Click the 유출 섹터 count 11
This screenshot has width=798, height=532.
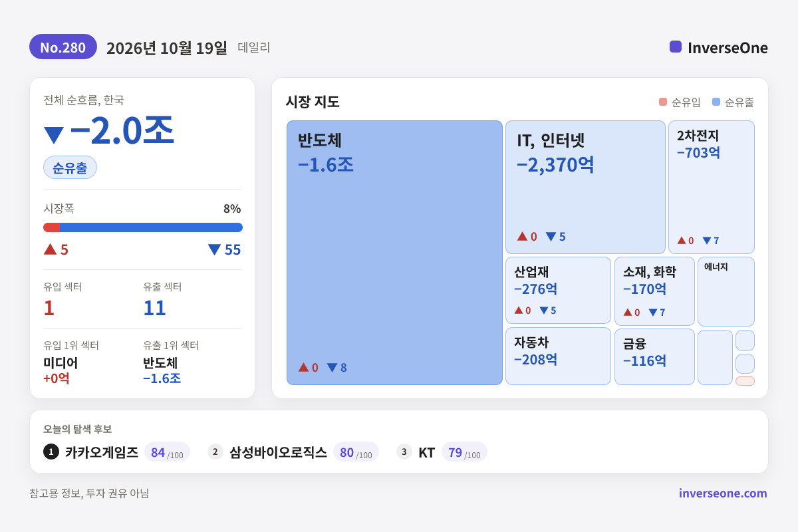[154, 308]
